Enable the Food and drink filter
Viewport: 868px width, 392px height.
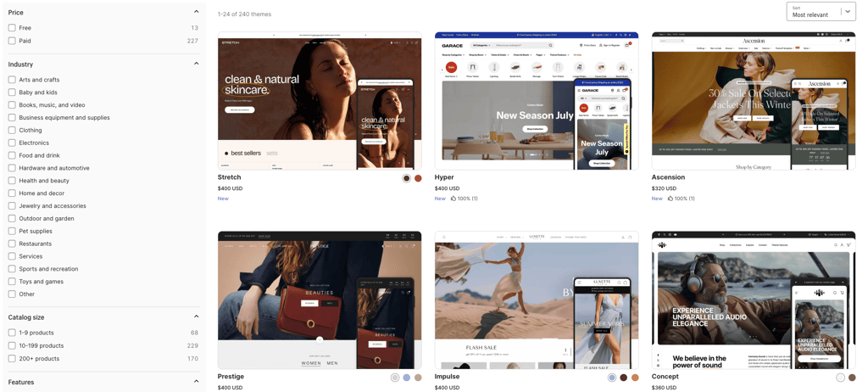[x=12, y=155]
